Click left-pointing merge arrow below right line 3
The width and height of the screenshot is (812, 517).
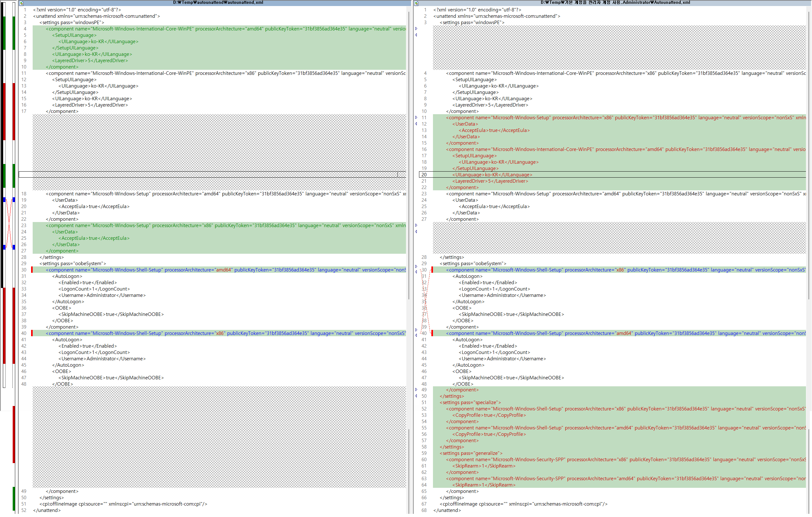click(416, 35)
